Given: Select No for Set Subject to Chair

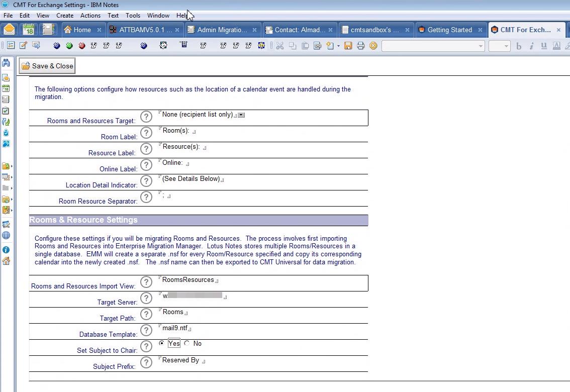Looking at the screenshot, I should pos(187,343).
